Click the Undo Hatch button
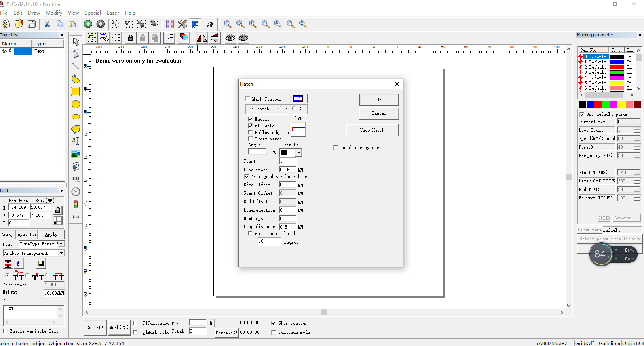 [x=372, y=130]
